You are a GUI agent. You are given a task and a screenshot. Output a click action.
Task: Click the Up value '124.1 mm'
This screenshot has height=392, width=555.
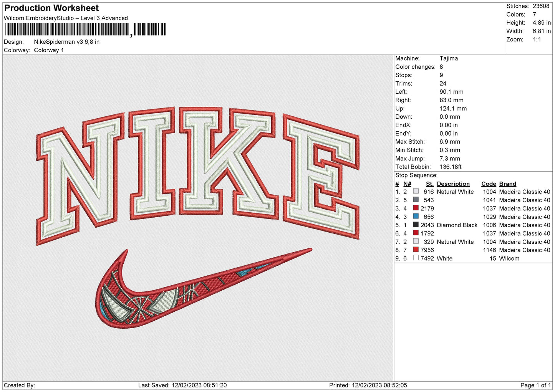453,109
